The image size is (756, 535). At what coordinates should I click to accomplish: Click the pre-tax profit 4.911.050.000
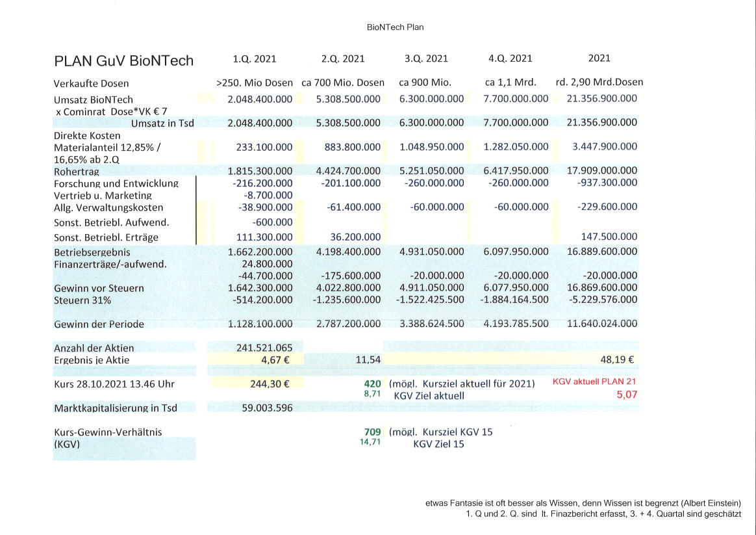coord(431,288)
